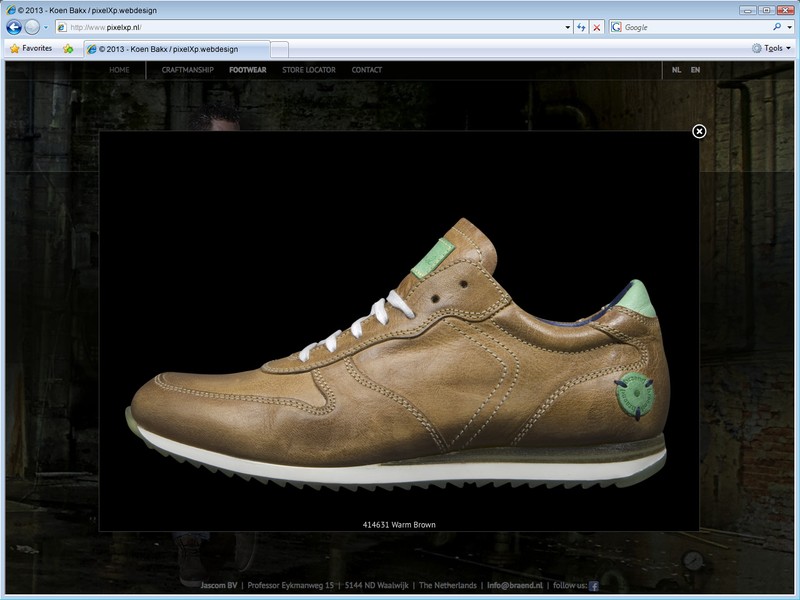This screenshot has width=800, height=600.
Task: Click the browser Forward button
Action: pos(32,27)
